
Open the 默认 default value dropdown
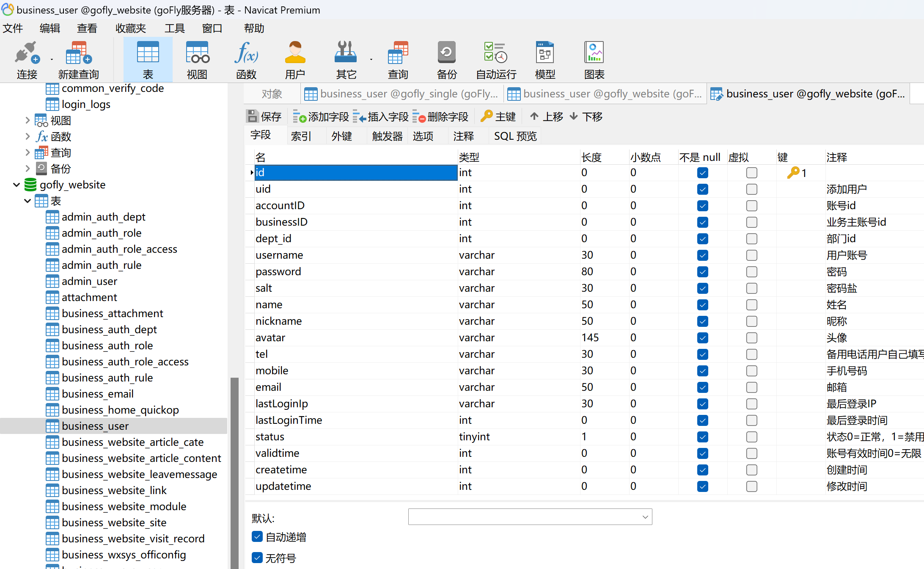click(645, 517)
